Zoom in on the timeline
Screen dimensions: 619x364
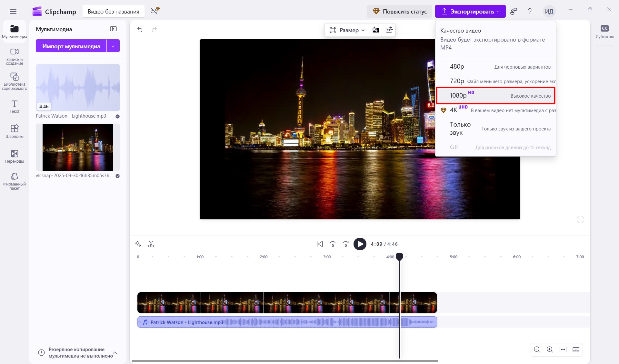click(x=550, y=350)
